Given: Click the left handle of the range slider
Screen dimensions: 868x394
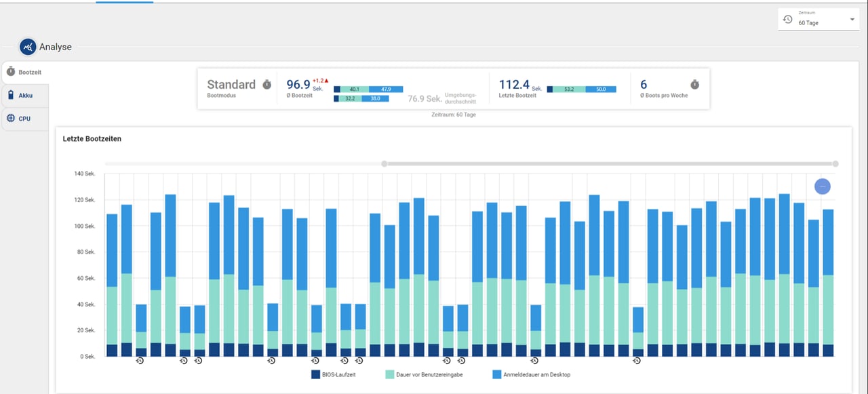Looking at the screenshot, I should [384, 163].
